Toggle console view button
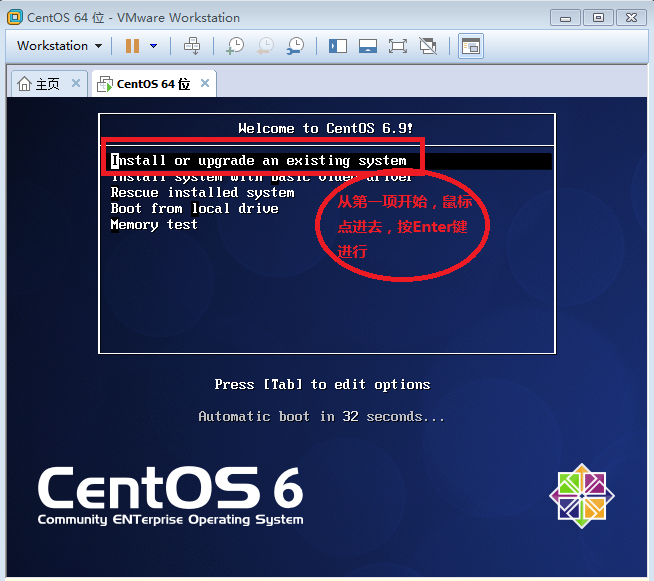654x581 pixels. coord(471,46)
